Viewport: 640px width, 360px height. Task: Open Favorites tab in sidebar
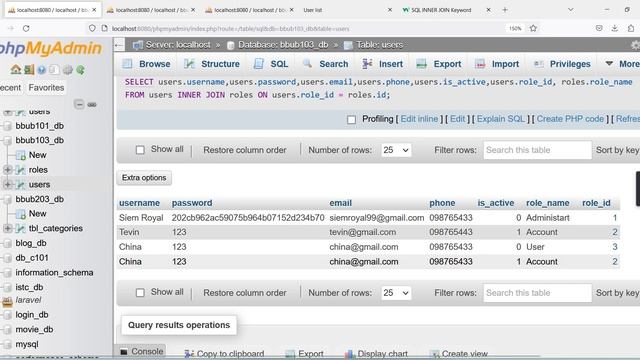click(46, 88)
